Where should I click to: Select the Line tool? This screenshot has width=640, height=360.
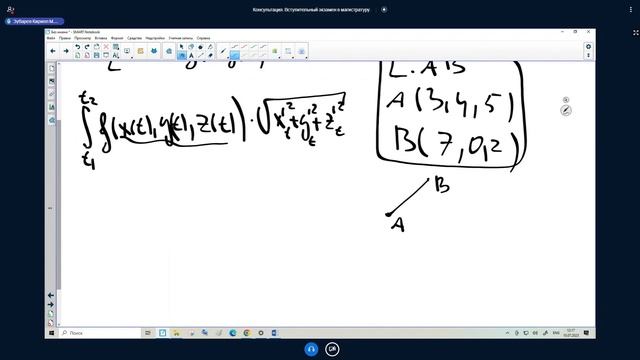[200, 56]
